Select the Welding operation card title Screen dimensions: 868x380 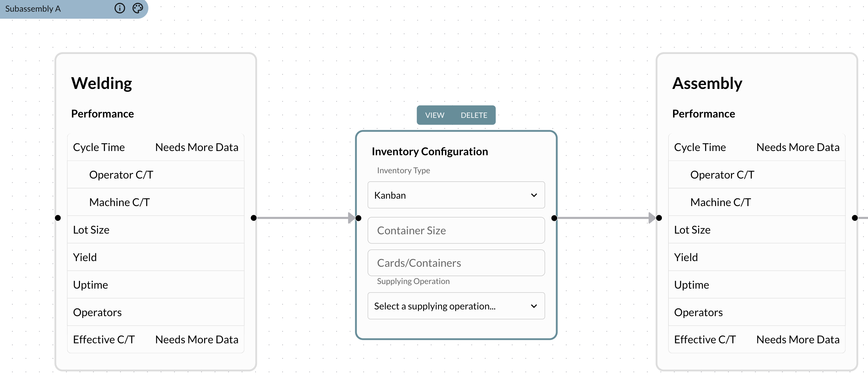pos(101,83)
